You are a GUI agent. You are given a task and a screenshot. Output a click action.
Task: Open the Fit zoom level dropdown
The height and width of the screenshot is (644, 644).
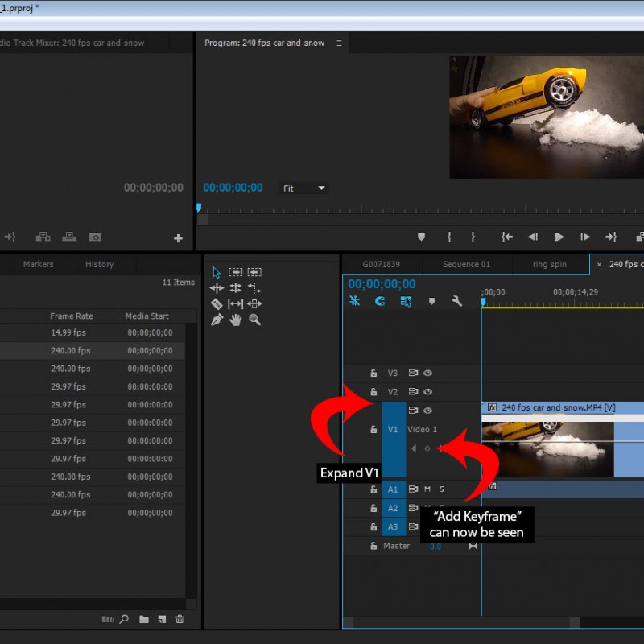[x=303, y=188]
